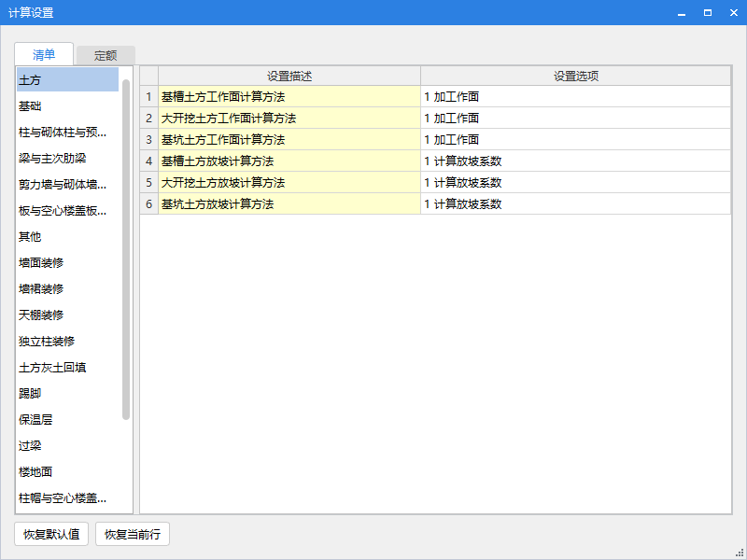Open option cell for 大开挖土方放坡计算方法
Screen dimensions: 747x560
click(575, 182)
